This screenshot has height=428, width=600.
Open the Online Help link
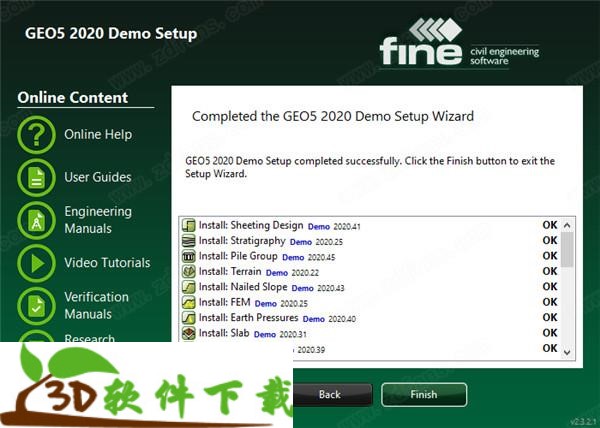pyautogui.click(x=98, y=135)
